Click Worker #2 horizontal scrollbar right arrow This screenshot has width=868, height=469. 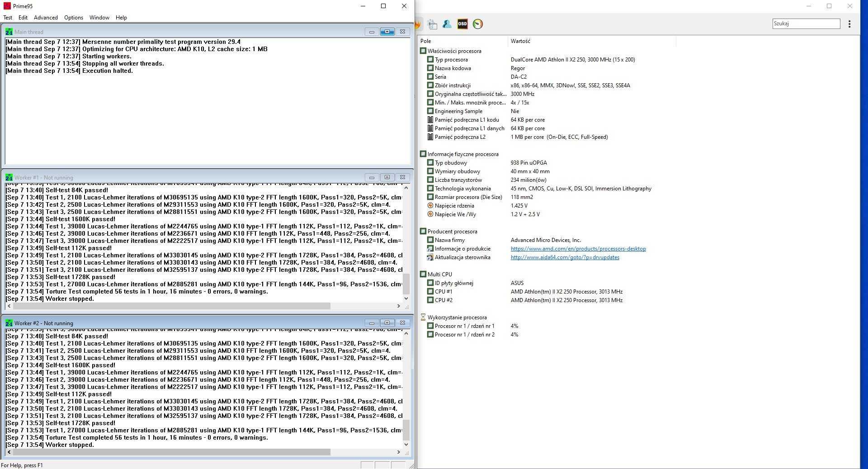pyautogui.click(x=398, y=452)
